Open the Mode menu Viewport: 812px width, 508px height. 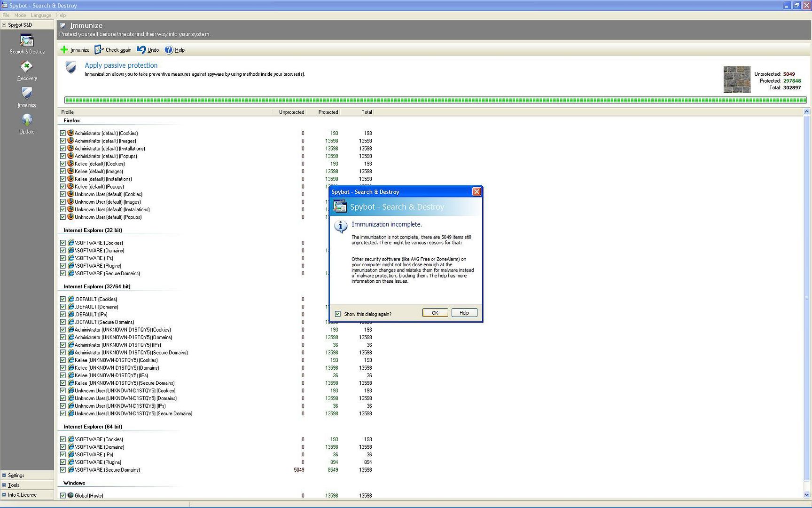click(20, 15)
